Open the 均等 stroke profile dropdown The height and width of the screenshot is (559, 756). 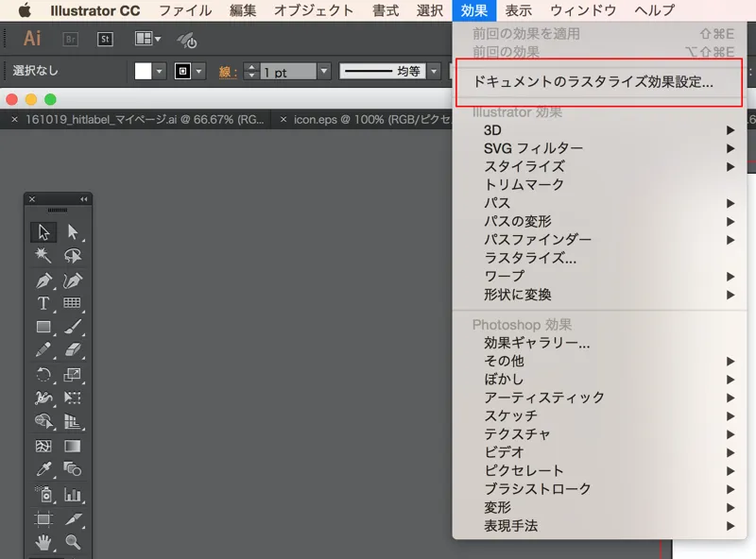click(x=434, y=72)
